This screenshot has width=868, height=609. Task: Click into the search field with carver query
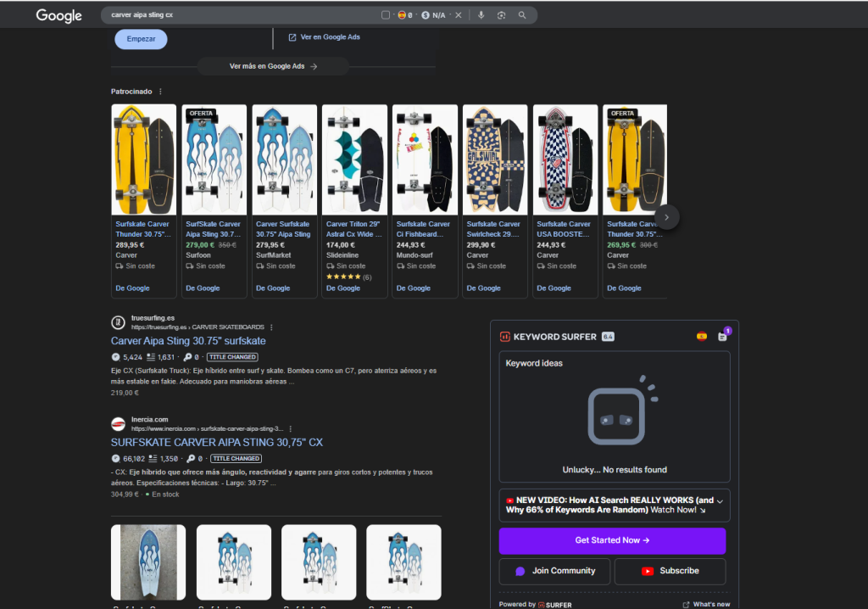pos(237,15)
